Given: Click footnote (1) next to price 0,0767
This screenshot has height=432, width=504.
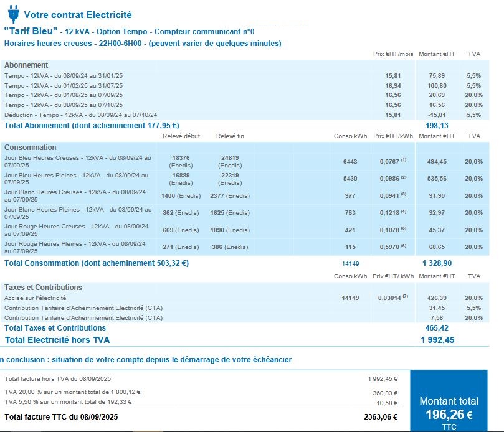Looking at the screenshot, I should click(x=404, y=160).
